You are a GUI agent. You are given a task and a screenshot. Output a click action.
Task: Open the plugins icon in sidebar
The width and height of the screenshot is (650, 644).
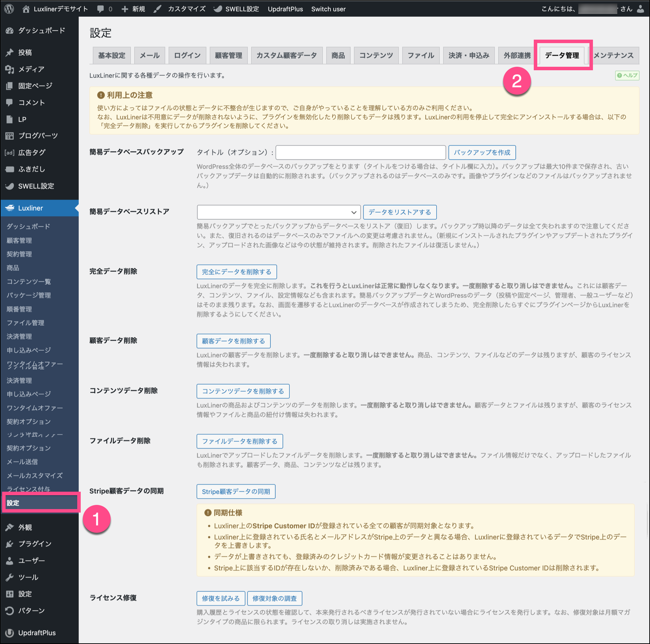(x=10, y=544)
